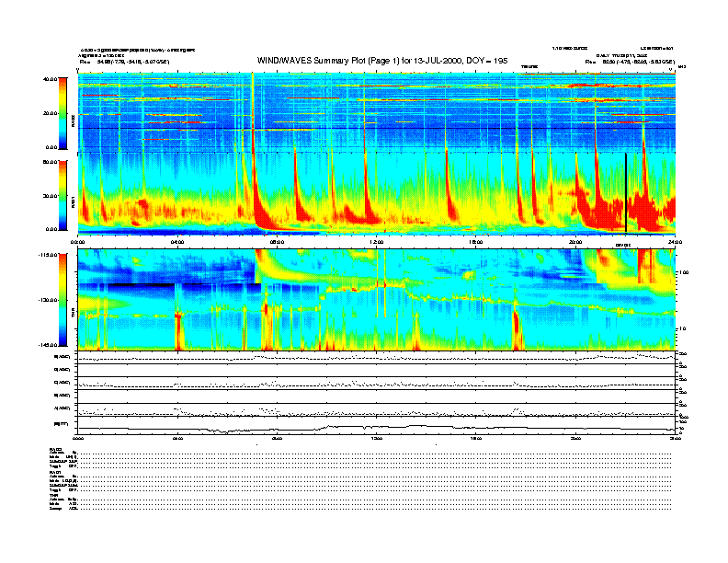
Task: Select the RAD2 rainbow color scale bar
Action: [63, 113]
